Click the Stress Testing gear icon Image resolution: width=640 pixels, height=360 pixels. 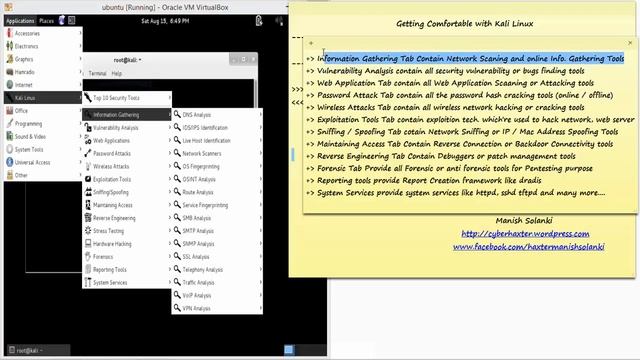(x=88, y=231)
